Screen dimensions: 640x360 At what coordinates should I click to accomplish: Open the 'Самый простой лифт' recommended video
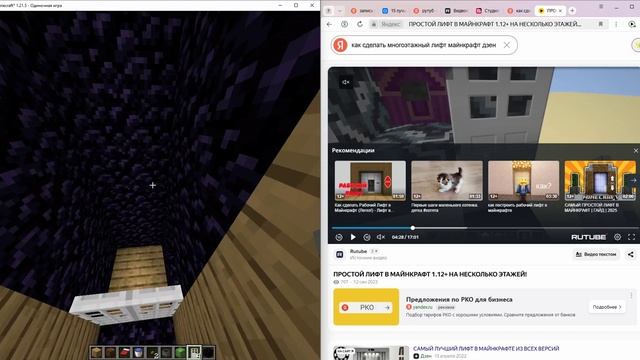[x=600, y=187]
